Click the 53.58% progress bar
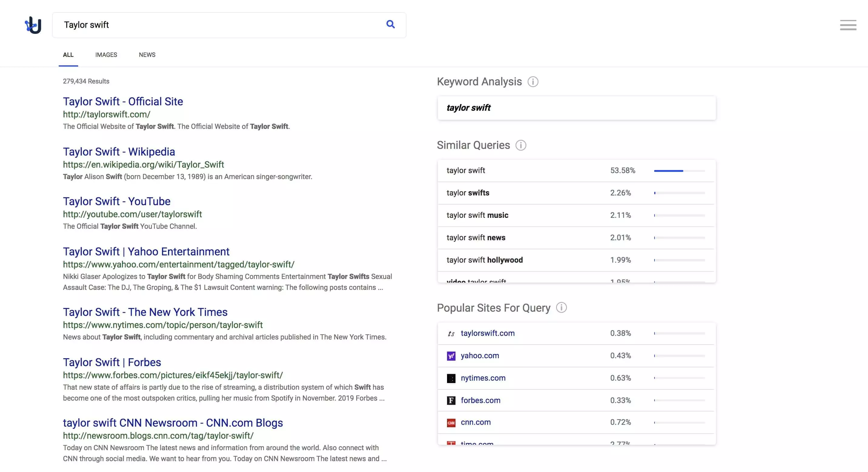The height and width of the screenshot is (472, 868). (679, 171)
